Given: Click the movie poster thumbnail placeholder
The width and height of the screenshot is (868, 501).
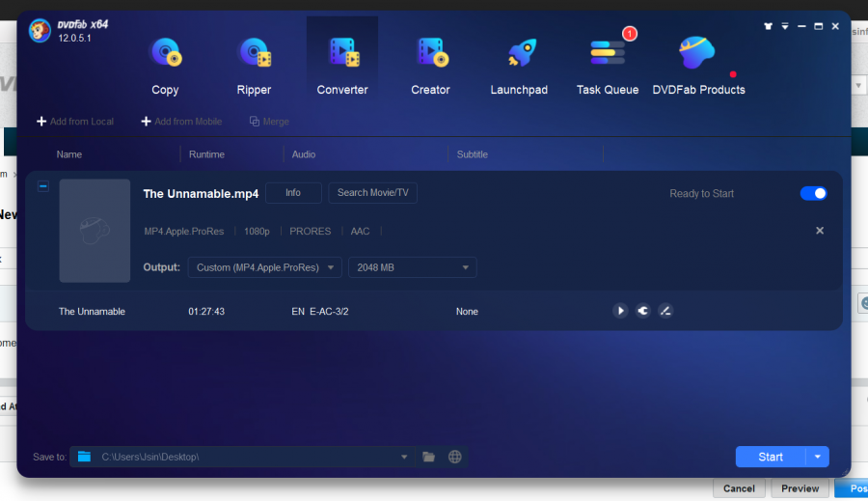Looking at the screenshot, I should (x=95, y=231).
